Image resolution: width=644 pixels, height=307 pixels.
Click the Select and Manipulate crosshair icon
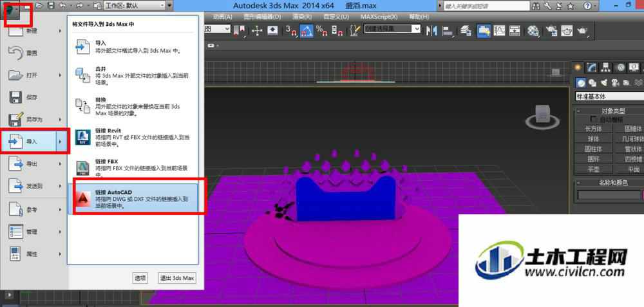tap(258, 31)
